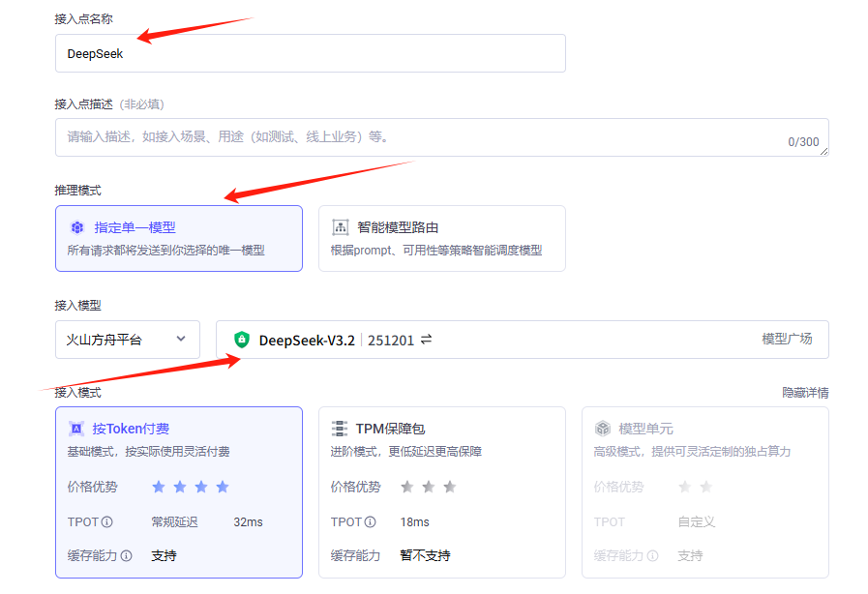The image size is (868, 594).
Task: Click the TPM保障包 stack icon
Action: [340, 429]
